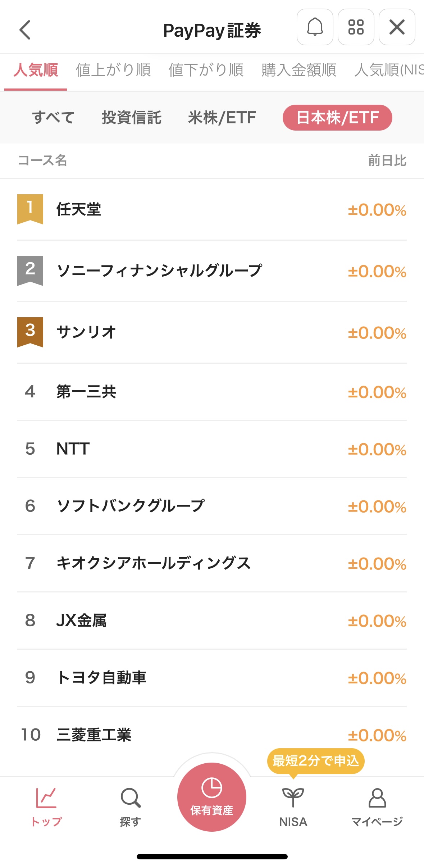Tap the 最短2分で申込 badge

316,760
